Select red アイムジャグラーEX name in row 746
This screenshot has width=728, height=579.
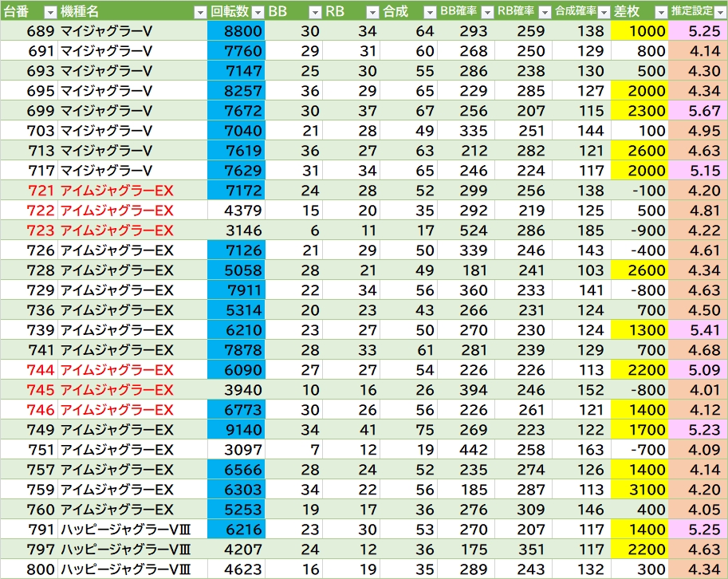pyautogui.click(x=132, y=410)
